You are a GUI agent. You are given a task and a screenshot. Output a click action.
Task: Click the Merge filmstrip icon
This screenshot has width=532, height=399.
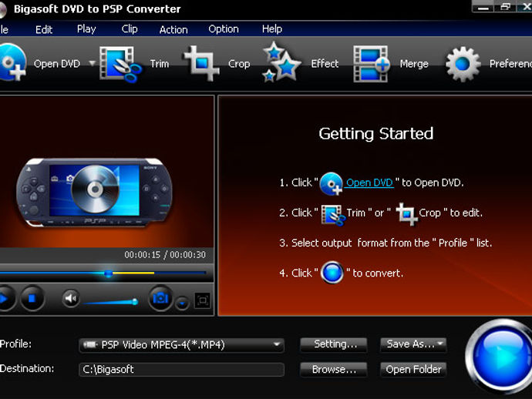[x=372, y=64]
